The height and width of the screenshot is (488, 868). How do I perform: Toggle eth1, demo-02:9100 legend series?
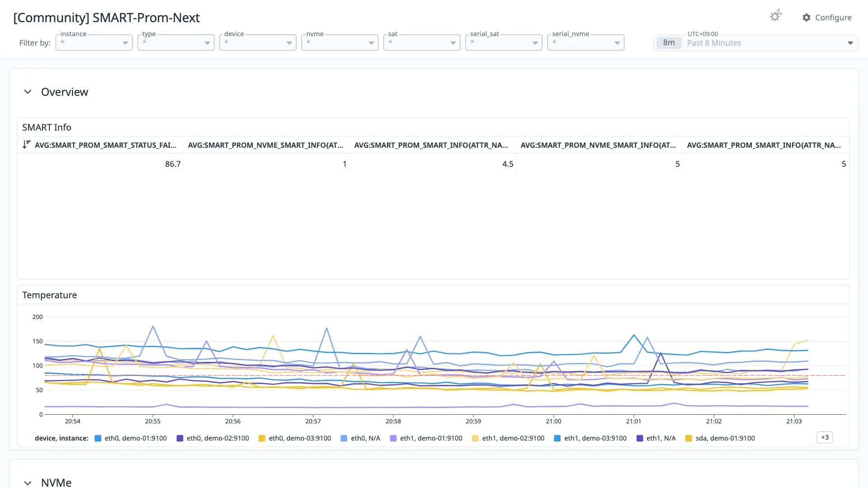tap(508, 438)
